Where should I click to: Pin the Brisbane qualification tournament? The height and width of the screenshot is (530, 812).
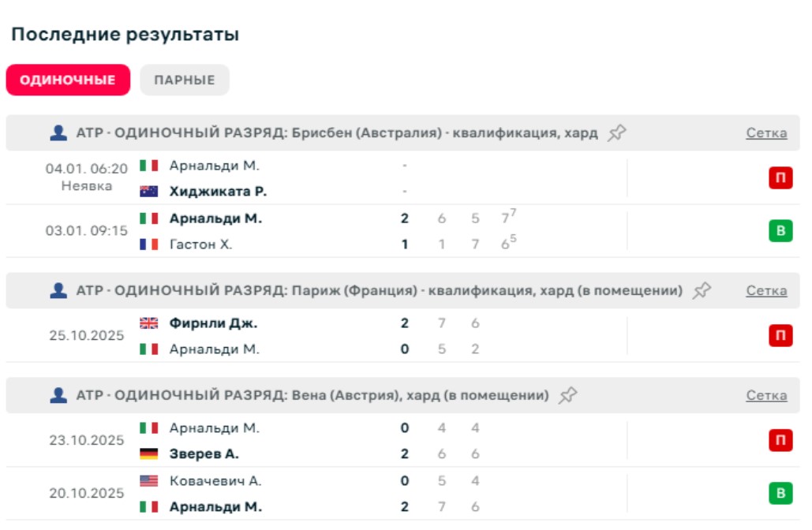(x=617, y=132)
